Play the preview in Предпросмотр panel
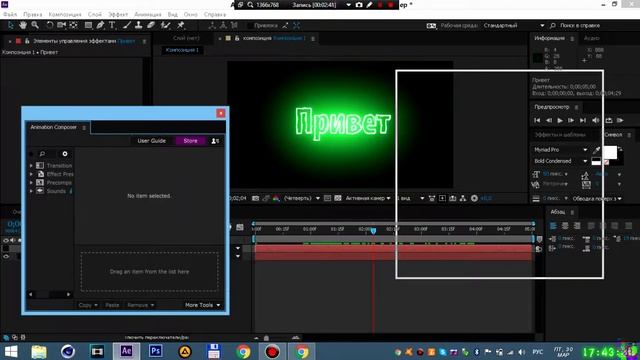This screenshot has width=640, height=360. coord(560,120)
